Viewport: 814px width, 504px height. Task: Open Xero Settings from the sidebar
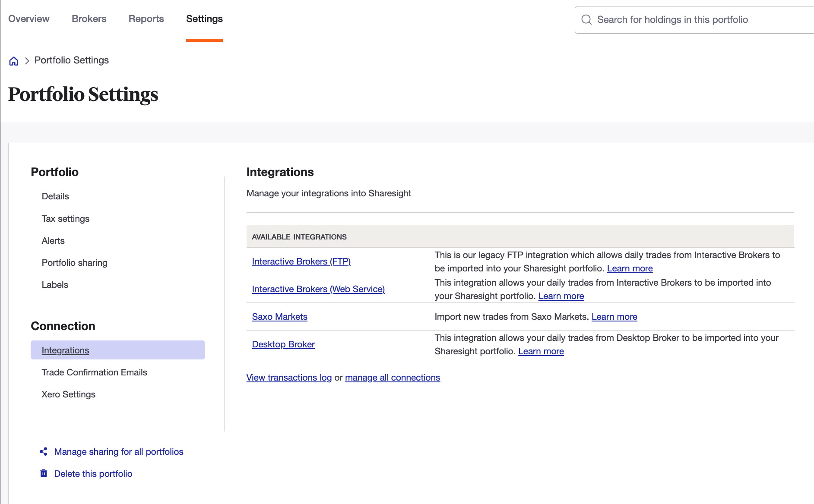pos(69,394)
